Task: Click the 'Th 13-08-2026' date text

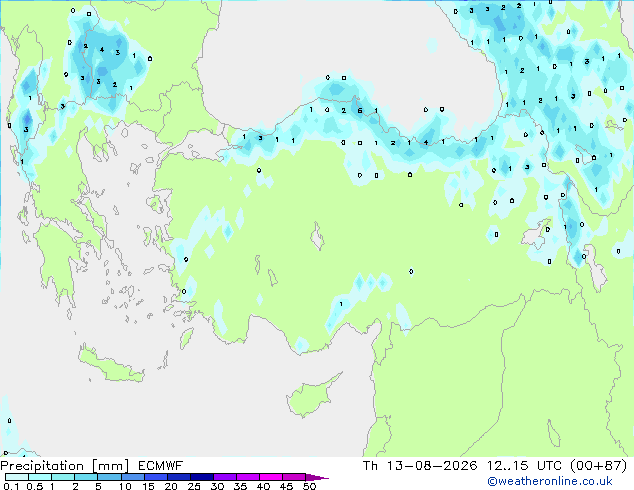Action: pyautogui.click(x=420, y=466)
